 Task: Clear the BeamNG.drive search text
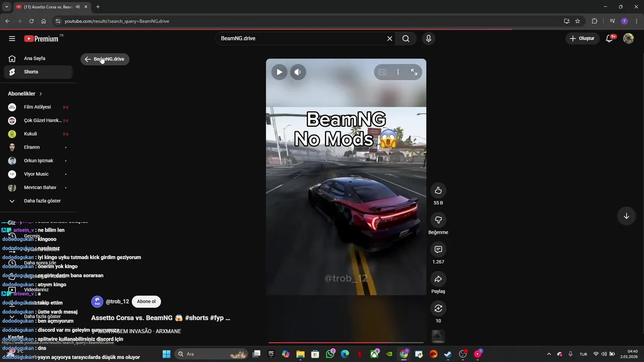[x=389, y=39]
